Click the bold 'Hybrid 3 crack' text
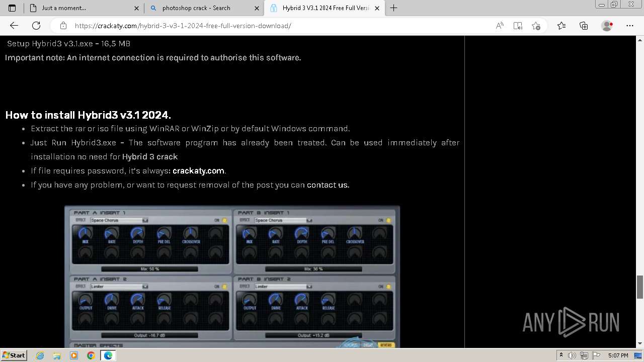The height and width of the screenshot is (362, 644). tap(150, 157)
